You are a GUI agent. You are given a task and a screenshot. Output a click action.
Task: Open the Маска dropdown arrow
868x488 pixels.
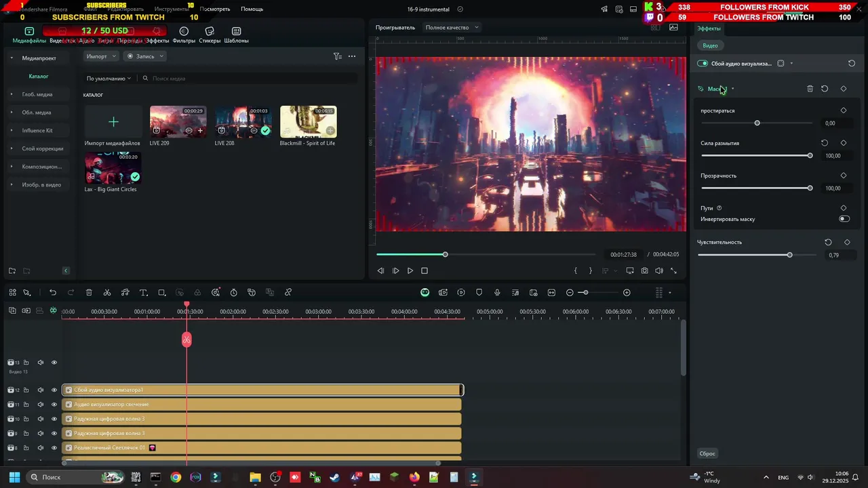pos(732,89)
